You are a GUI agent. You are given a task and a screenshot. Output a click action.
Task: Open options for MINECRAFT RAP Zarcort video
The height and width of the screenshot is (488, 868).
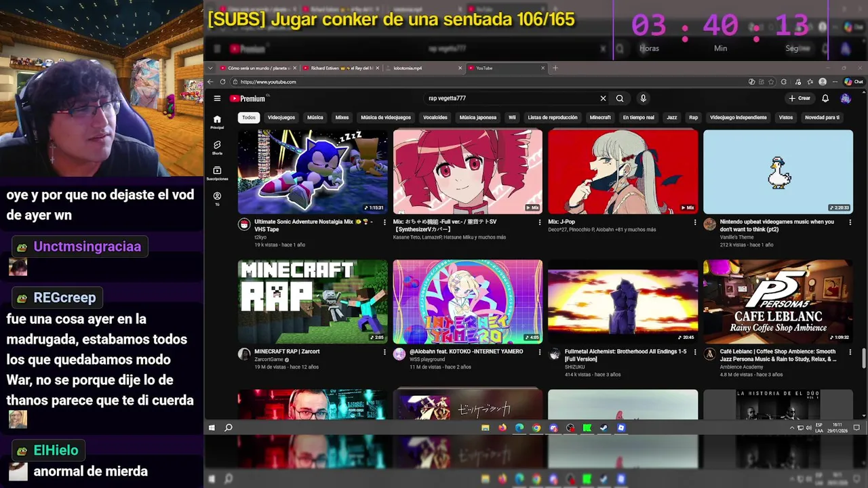tap(384, 352)
